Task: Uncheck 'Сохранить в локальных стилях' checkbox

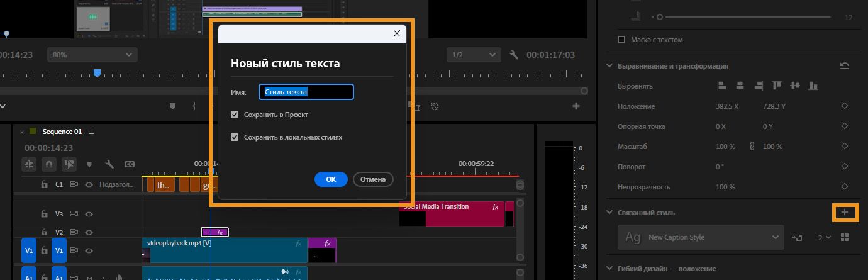Action: click(x=235, y=137)
